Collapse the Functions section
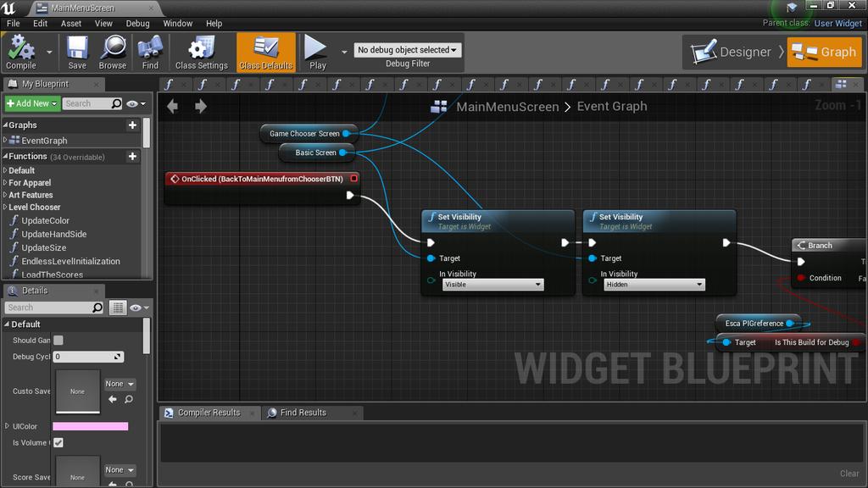This screenshot has height=488, width=868. (6, 157)
